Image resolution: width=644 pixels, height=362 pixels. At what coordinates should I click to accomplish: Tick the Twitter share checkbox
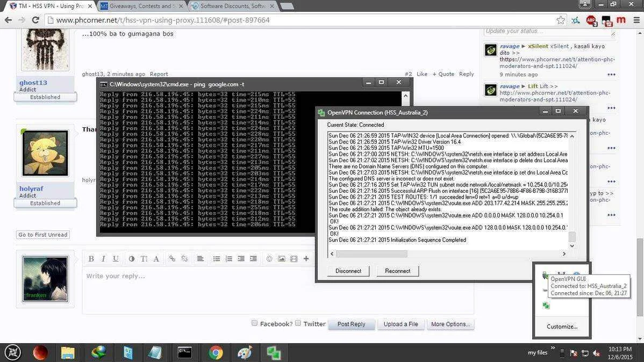click(298, 323)
